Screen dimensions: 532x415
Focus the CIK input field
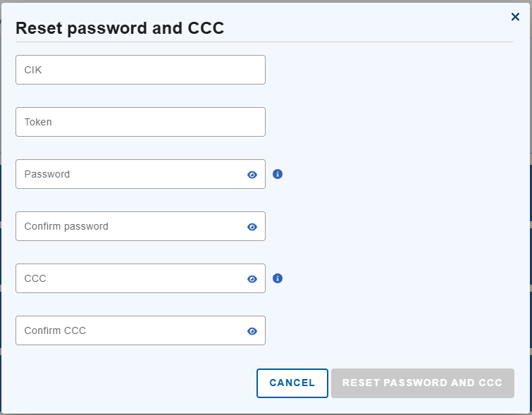coord(140,70)
